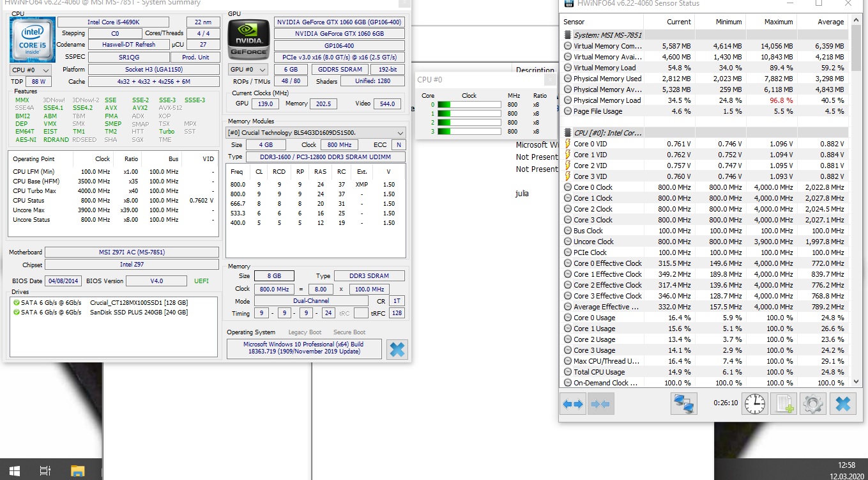Click the NVIDIA GeForce logo

[x=248, y=40]
